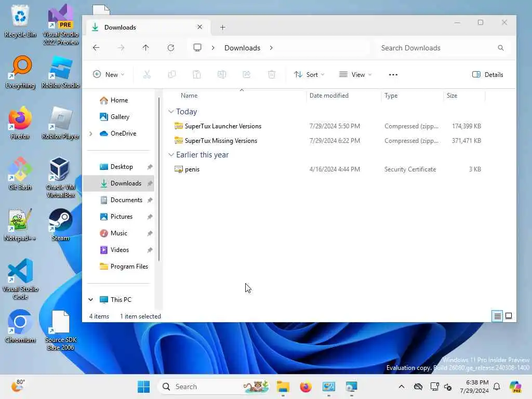Viewport: 532px width, 399px height.
Task: Select Steam desktop shortcut
Action: pyautogui.click(x=60, y=225)
